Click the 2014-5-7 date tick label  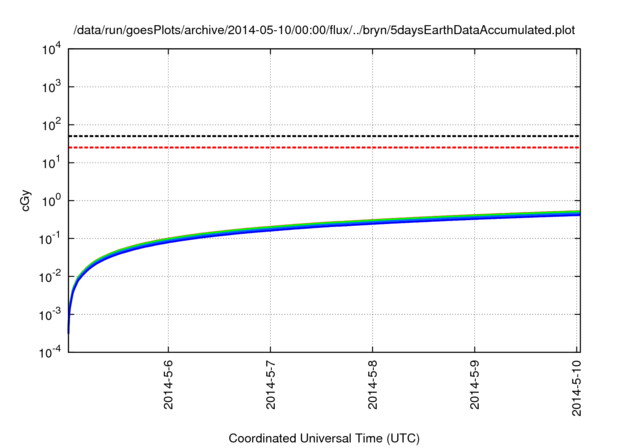pos(272,383)
